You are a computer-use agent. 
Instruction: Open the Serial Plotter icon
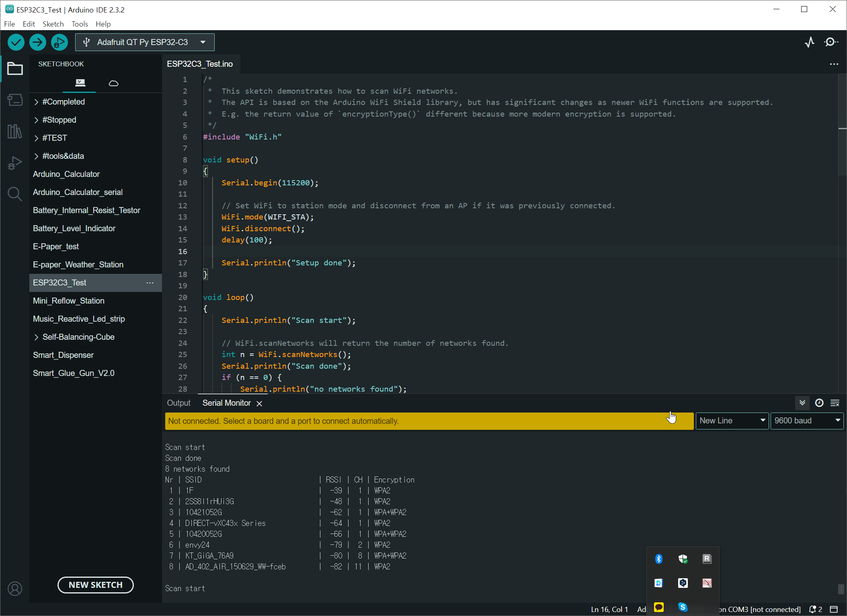click(x=810, y=42)
